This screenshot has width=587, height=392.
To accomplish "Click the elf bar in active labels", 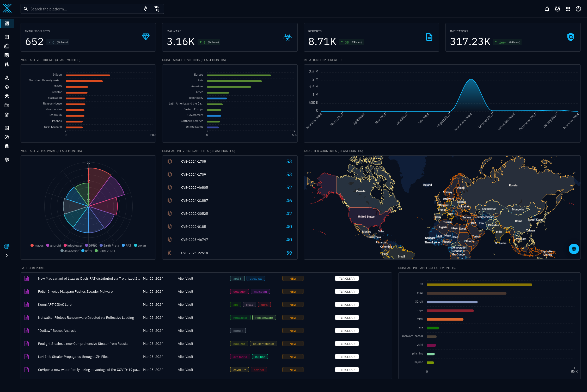I will coord(480,285).
